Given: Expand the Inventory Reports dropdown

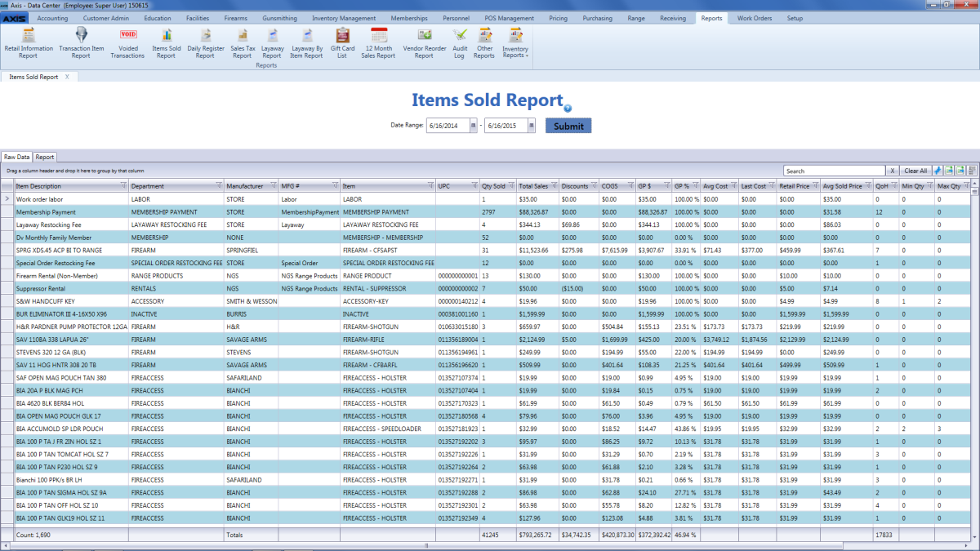Looking at the screenshot, I should 514,42.
